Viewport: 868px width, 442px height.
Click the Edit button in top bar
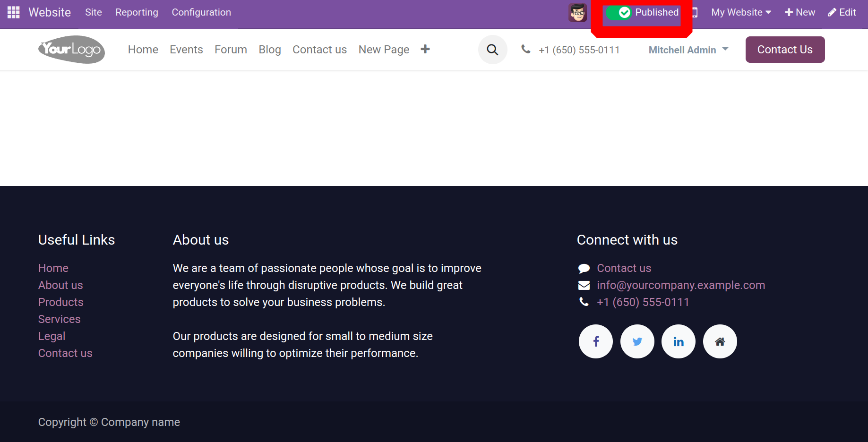(x=842, y=12)
